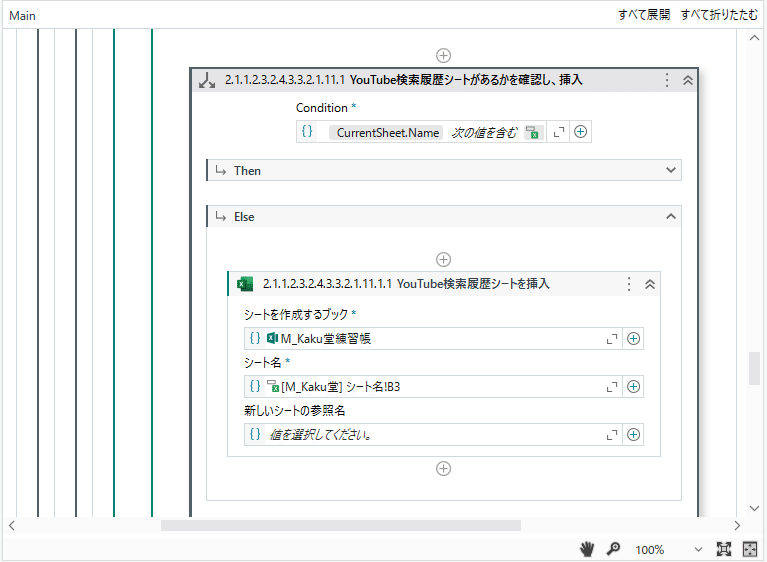This screenshot has height=562, width=767.
Task: Click the add-activity plus above the If activity
Action: [x=443, y=55]
